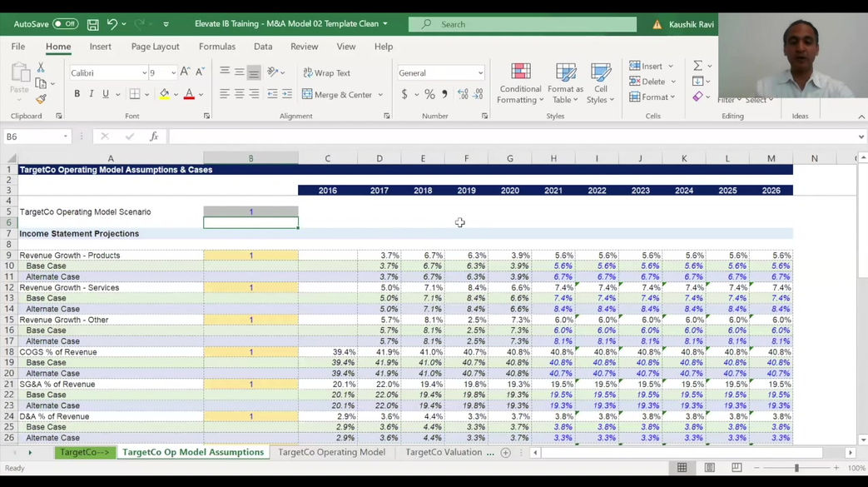
Task: Select the Format Painter
Action: pyautogui.click(x=39, y=100)
